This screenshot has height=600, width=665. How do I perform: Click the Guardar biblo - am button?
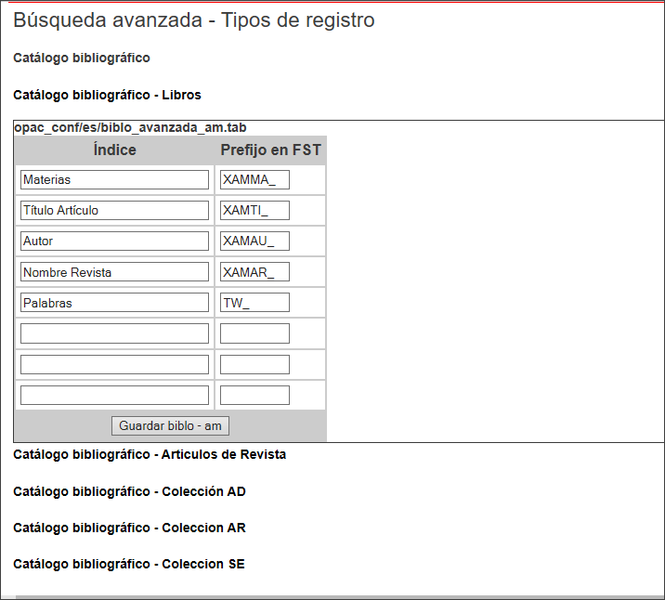170,426
